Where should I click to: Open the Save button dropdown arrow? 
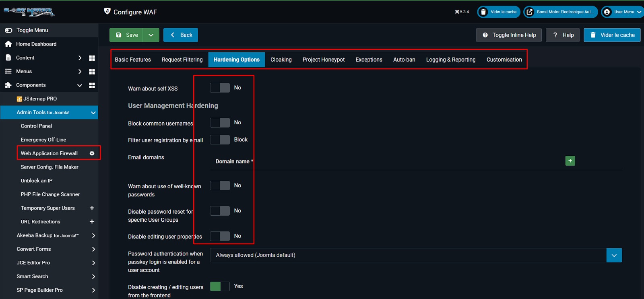151,35
